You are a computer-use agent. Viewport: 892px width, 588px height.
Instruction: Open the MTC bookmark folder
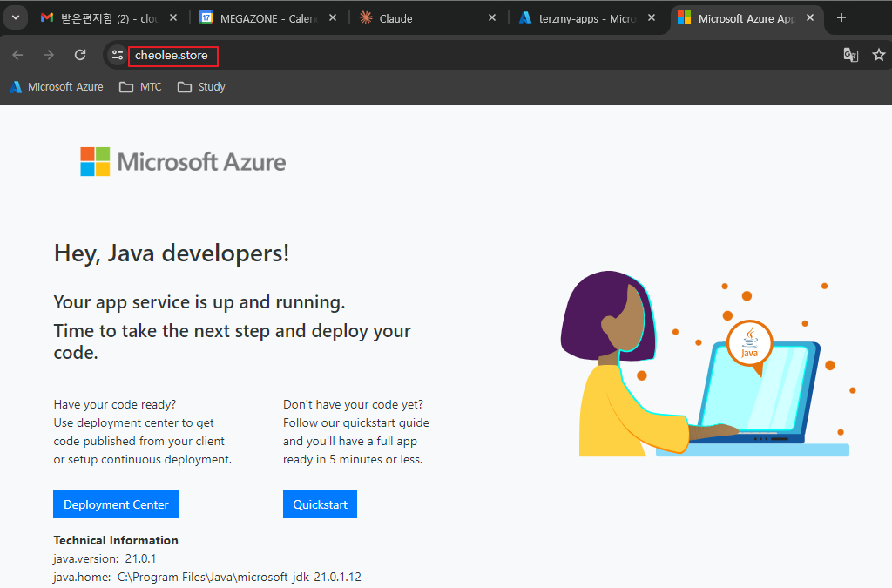pyautogui.click(x=140, y=87)
